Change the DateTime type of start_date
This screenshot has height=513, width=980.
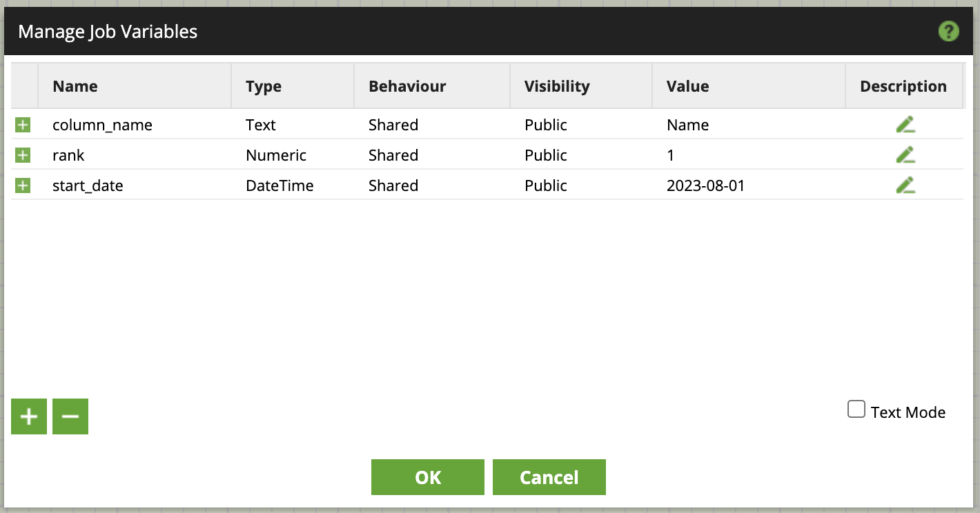click(293, 185)
